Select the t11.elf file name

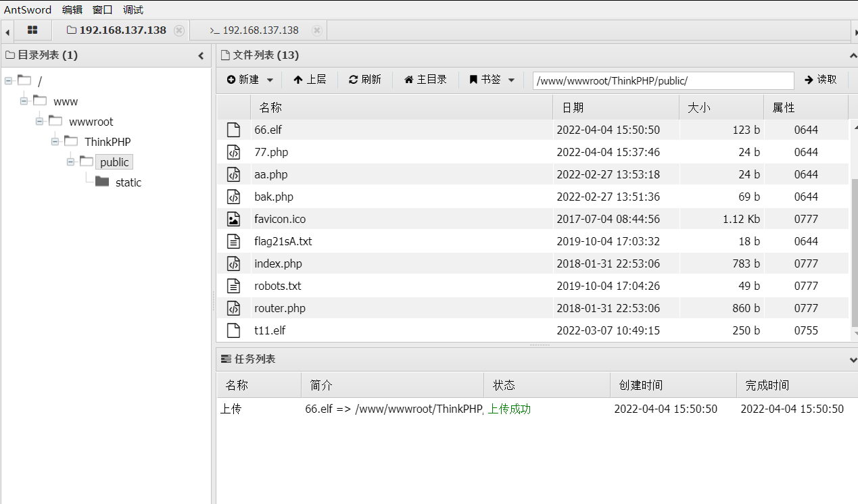270,330
